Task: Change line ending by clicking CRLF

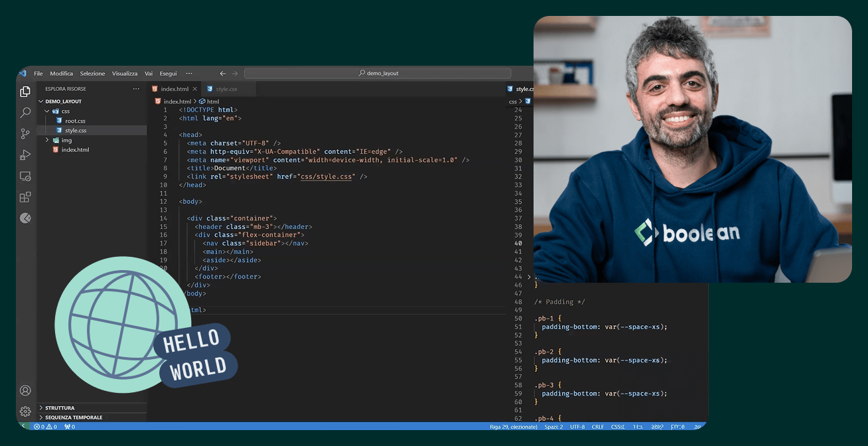Action: [597, 427]
